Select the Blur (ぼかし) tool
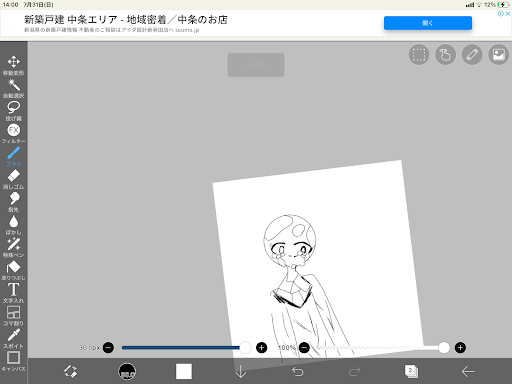The image size is (512, 384). (13, 225)
